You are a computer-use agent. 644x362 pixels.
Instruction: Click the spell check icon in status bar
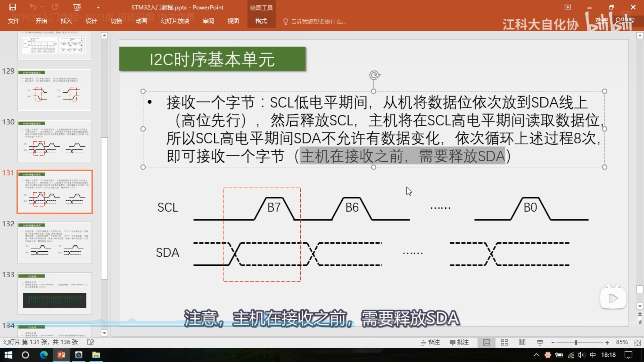[x=90, y=342]
